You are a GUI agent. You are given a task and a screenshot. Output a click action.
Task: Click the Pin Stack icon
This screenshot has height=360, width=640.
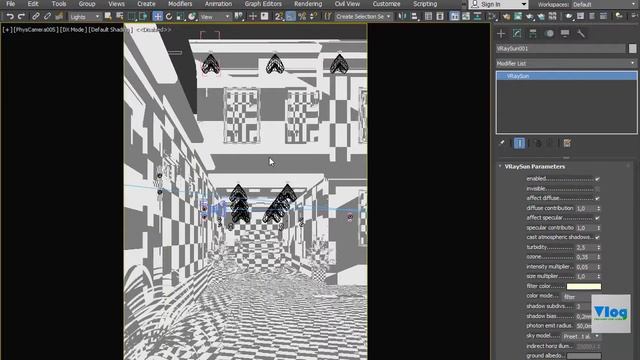tap(502, 143)
